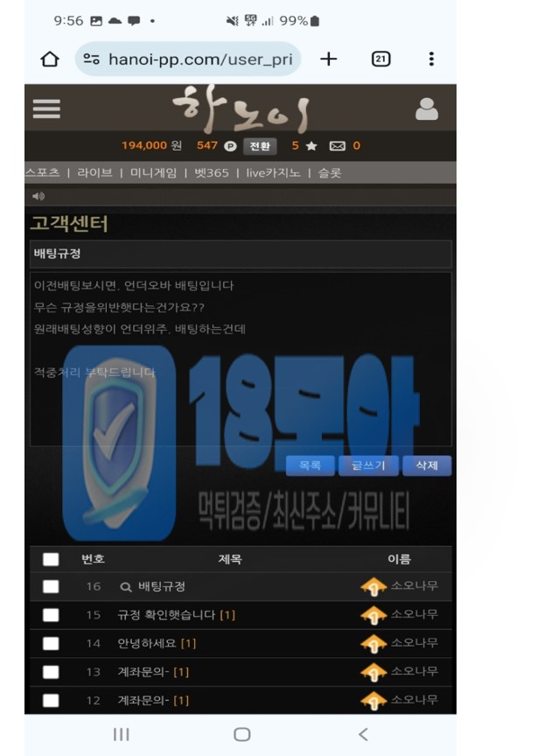Check the select-all checkbox in header
The width and height of the screenshot is (544, 756).
point(51,559)
